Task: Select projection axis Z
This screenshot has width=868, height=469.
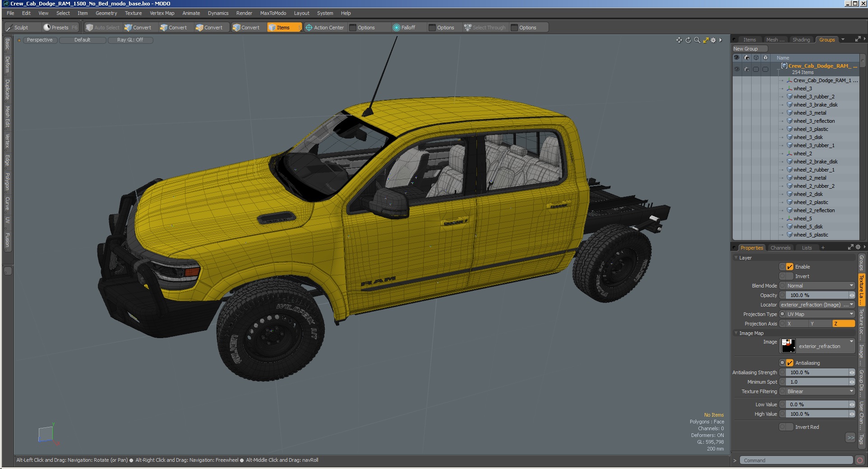Action: [844, 324]
